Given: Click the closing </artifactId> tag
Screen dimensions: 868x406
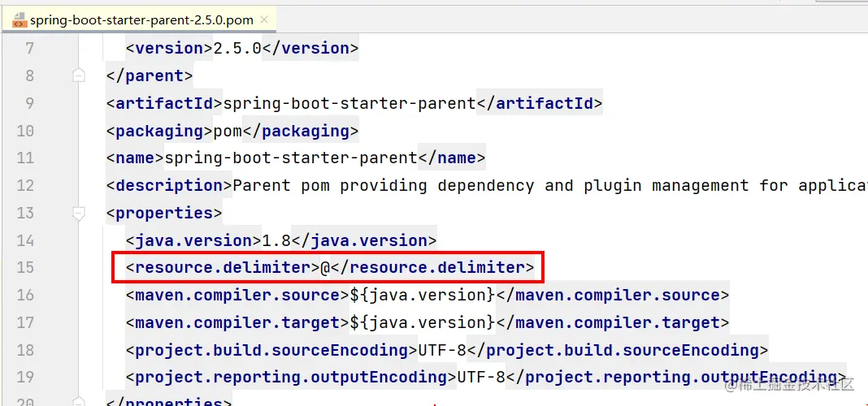Looking at the screenshot, I should coord(540,103).
